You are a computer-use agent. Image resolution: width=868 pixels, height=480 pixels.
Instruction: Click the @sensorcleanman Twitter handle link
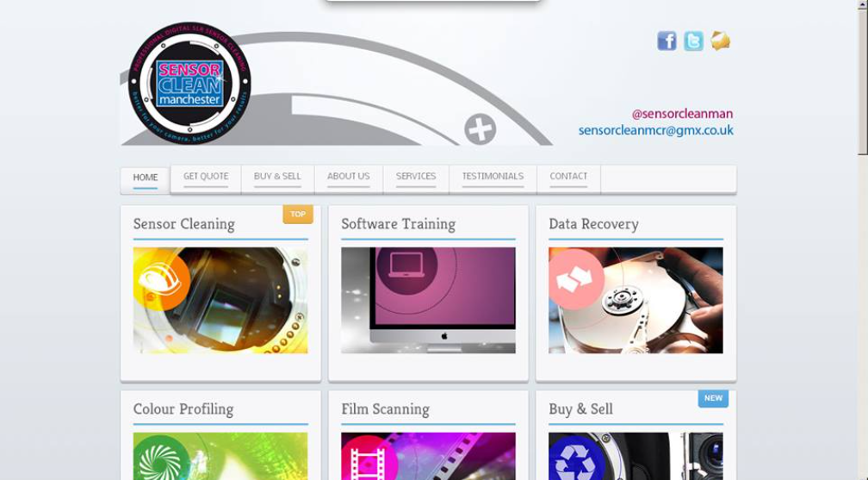[x=682, y=114]
